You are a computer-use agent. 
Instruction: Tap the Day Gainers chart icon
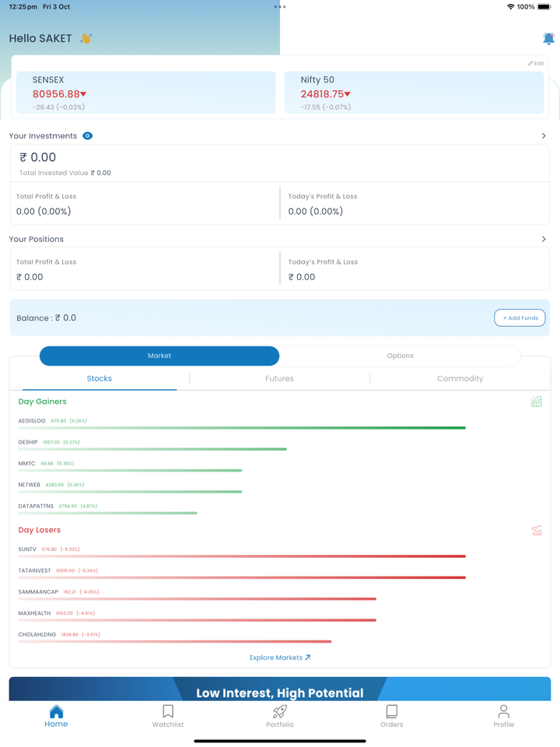coord(536,402)
